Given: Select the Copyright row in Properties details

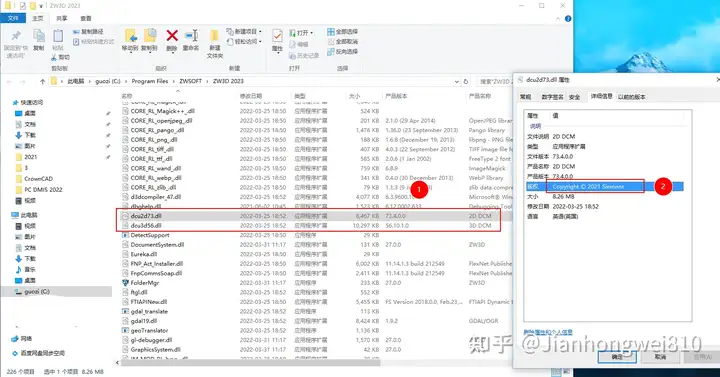Looking at the screenshot, I should click(x=605, y=186).
